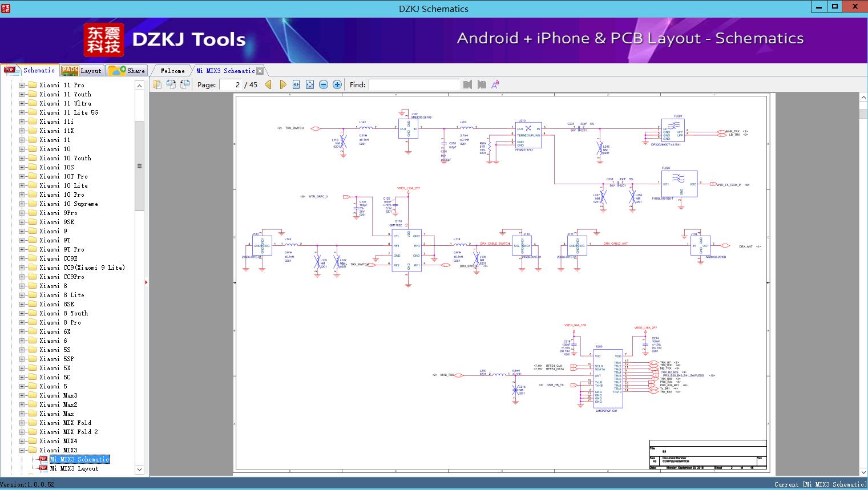Select Xiaomi 11 Lite 5G in tree
The width and height of the screenshot is (868, 490).
(x=68, y=112)
